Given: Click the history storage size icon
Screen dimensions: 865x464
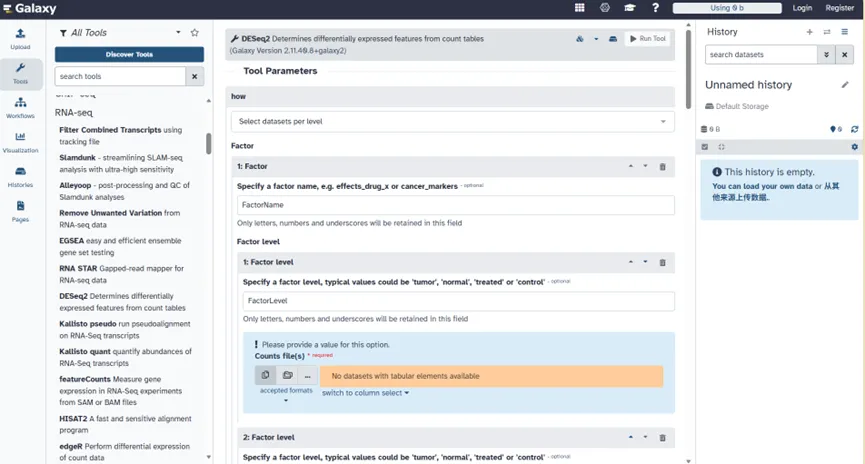Looking at the screenshot, I should 711,129.
